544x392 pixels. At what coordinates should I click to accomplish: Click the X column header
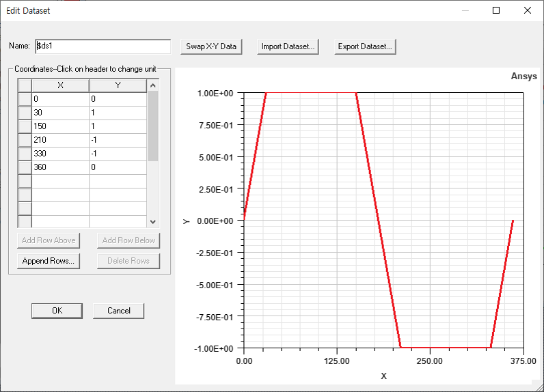coord(60,85)
